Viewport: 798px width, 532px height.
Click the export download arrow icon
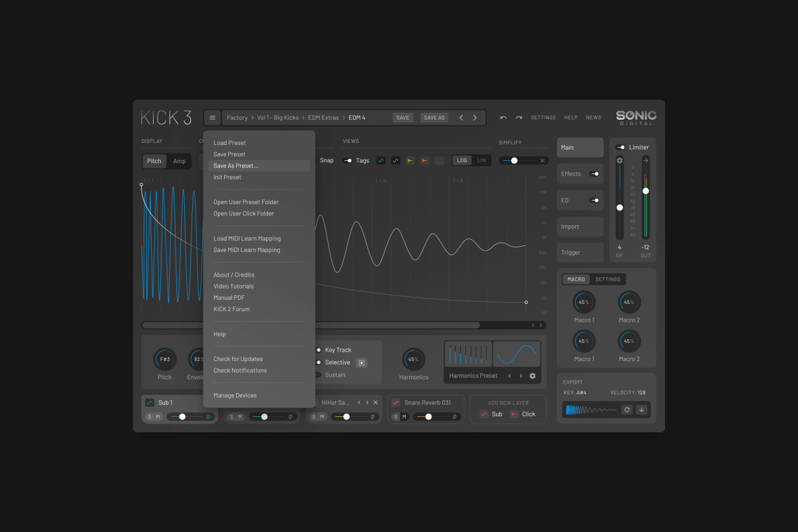tap(642, 410)
